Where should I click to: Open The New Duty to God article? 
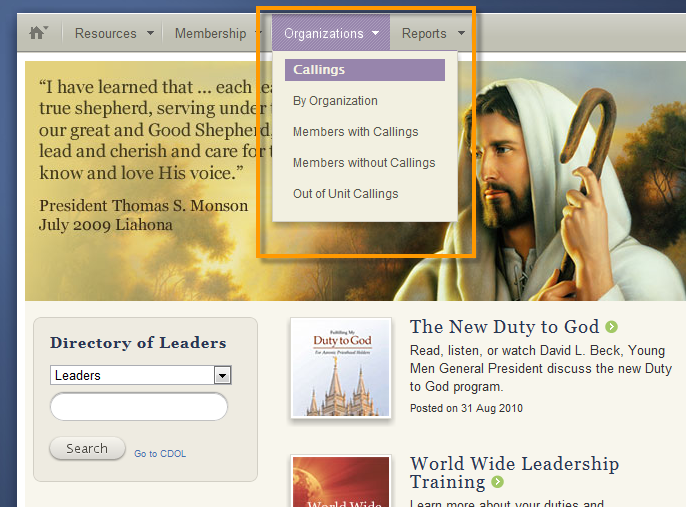(504, 327)
